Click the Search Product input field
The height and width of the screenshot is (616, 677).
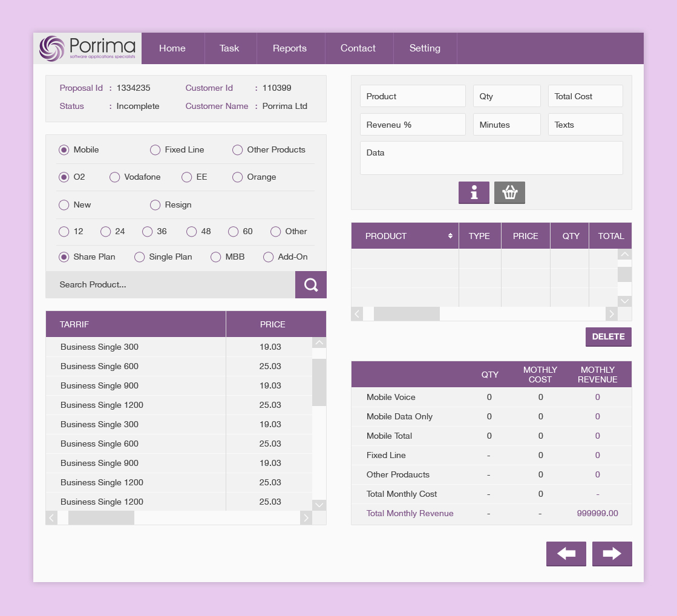pos(171,284)
